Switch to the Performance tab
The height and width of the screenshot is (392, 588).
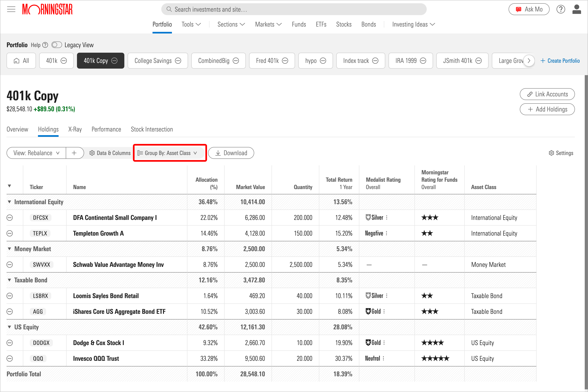pyautogui.click(x=106, y=129)
